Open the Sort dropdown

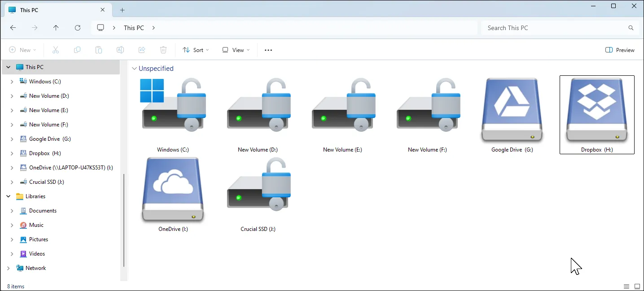tap(196, 50)
